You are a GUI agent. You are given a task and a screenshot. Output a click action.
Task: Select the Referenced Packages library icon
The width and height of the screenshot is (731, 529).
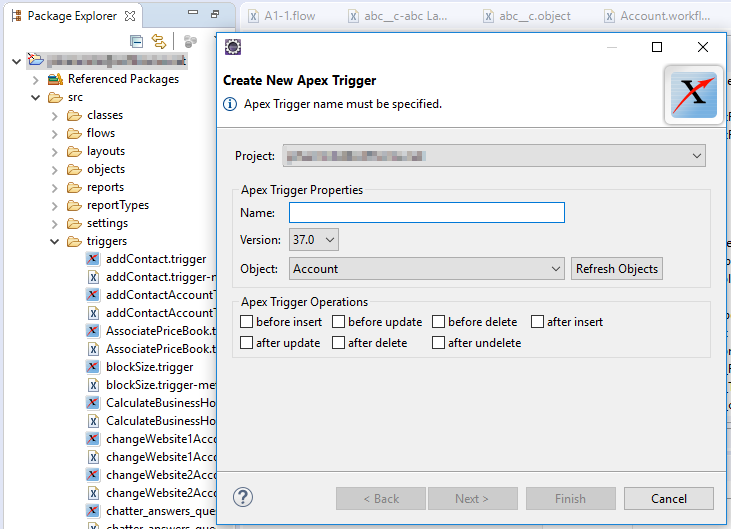tap(55, 79)
